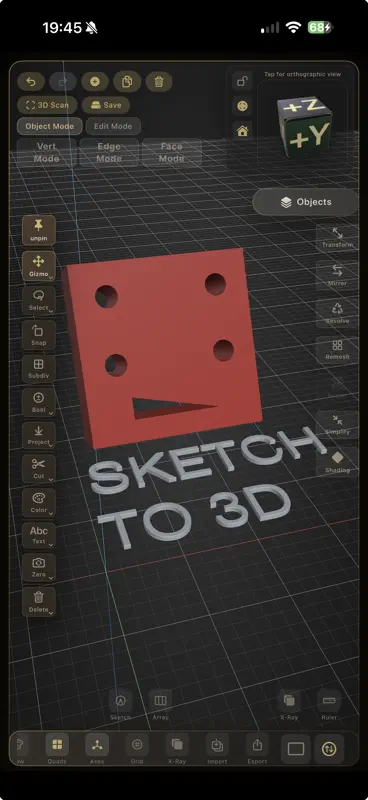
Task: Tap the Export icon
Action: [257, 749]
